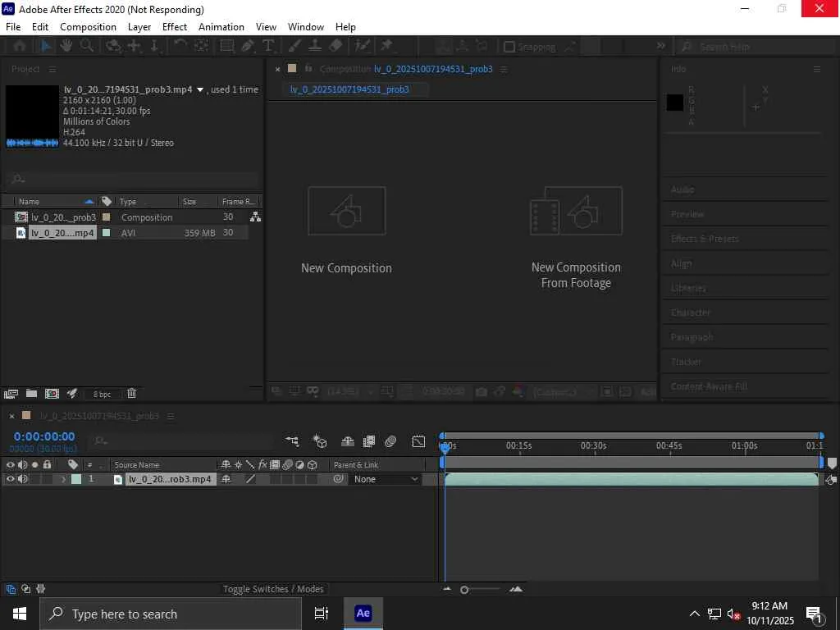840x630 pixels.
Task: Click the 8 bpc color depth button
Action: coord(102,395)
